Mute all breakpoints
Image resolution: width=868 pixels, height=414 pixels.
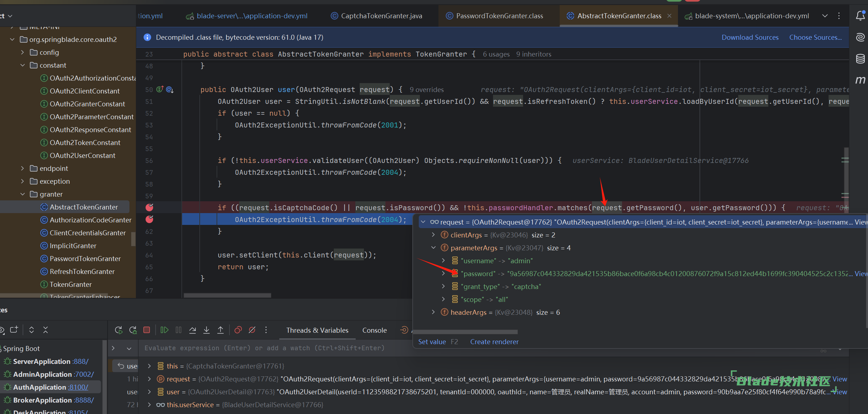[252, 330]
